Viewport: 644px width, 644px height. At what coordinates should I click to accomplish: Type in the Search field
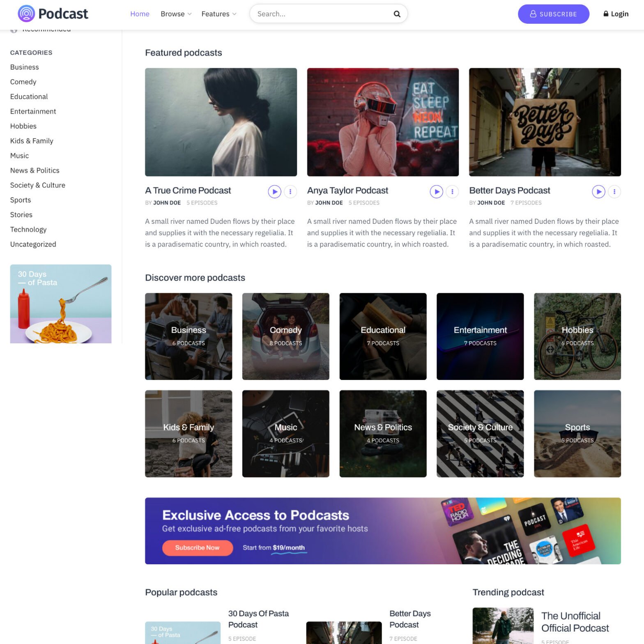pyautogui.click(x=320, y=14)
